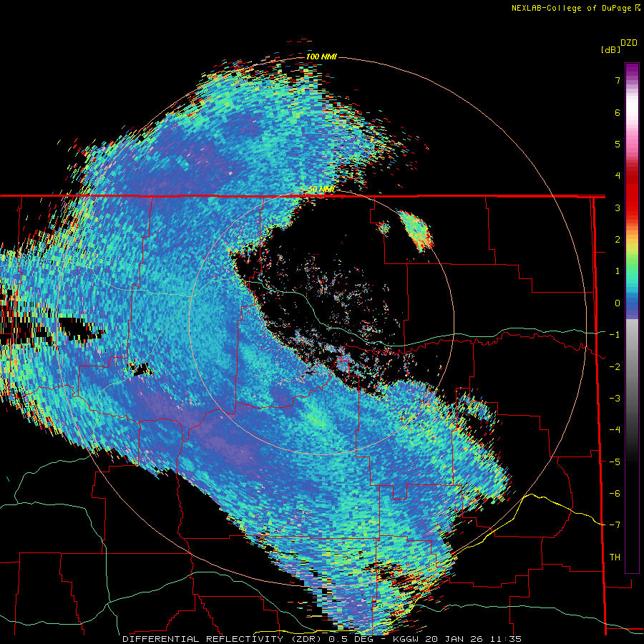
Task: Click the legend value 6
Action: click(618, 112)
